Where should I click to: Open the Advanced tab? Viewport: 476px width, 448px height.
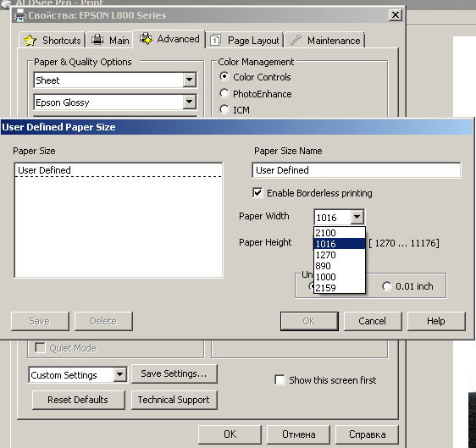(169, 39)
